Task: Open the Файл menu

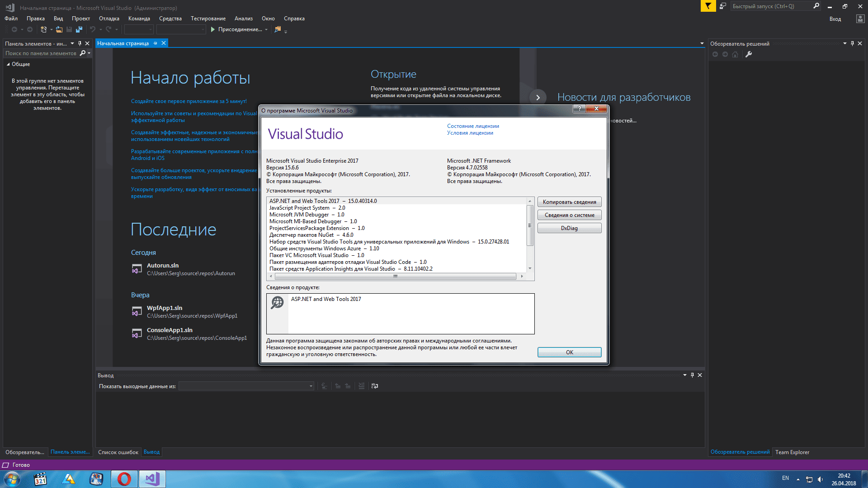Action: tap(11, 19)
